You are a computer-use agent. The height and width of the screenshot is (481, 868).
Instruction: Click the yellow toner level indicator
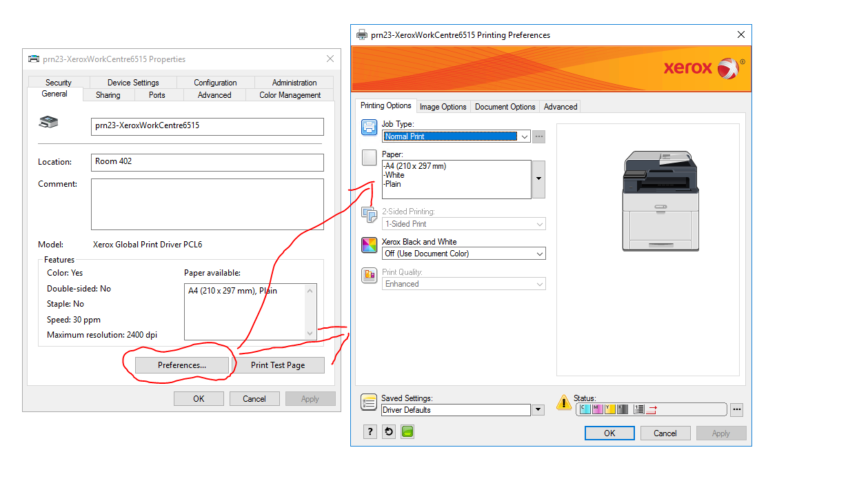609,409
